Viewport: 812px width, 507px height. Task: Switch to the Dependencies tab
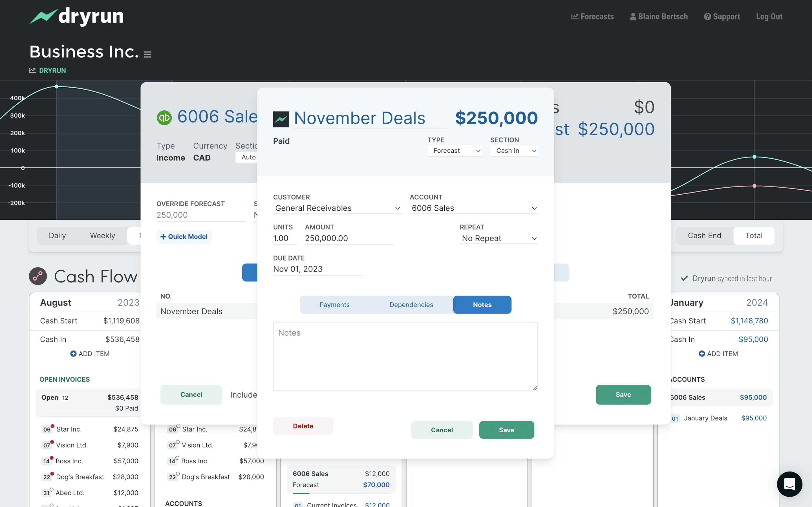[411, 304]
